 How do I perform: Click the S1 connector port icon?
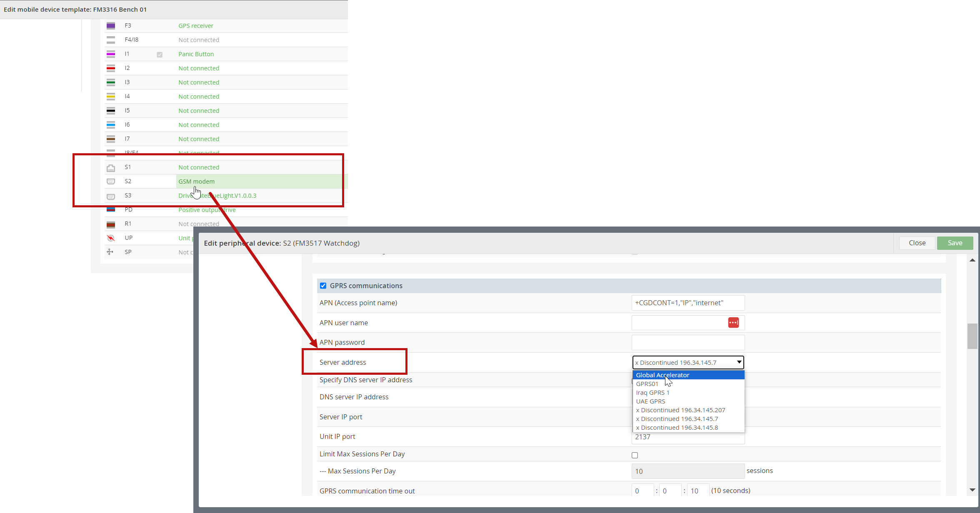pyautogui.click(x=110, y=168)
